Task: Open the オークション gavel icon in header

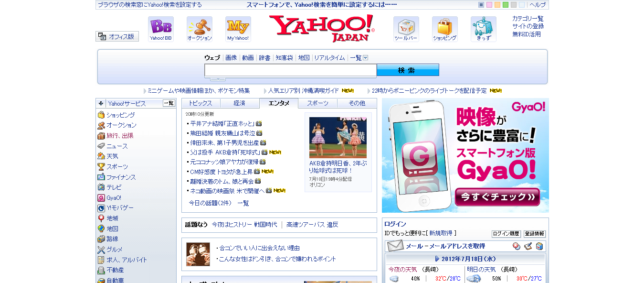Action: (200, 29)
